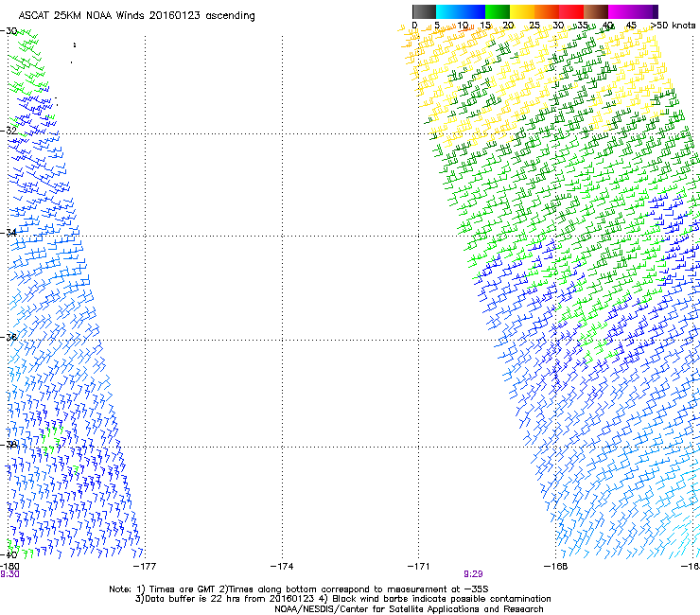Click the -38 latitude axis label
Image resolution: width=700 pixels, height=615 pixels.
tap(9, 445)
